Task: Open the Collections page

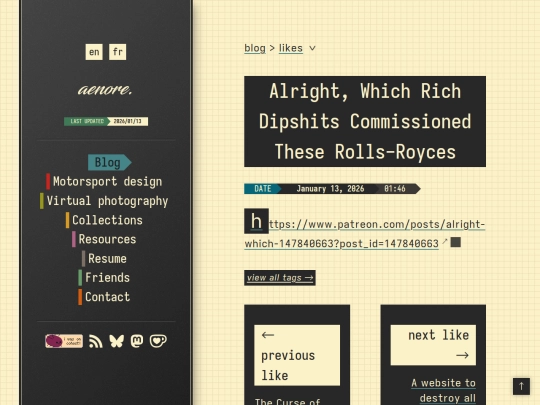Action: pos(104,220)
